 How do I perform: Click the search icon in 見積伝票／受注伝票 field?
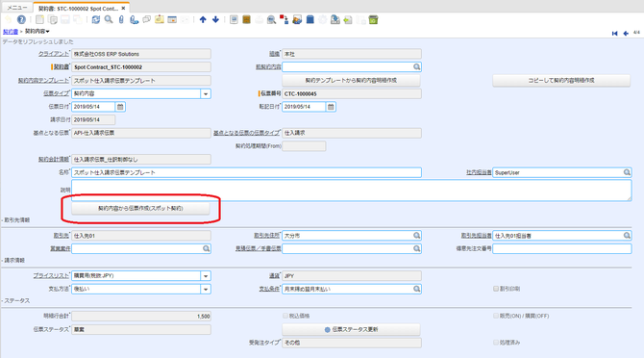(x=417, y=248)
